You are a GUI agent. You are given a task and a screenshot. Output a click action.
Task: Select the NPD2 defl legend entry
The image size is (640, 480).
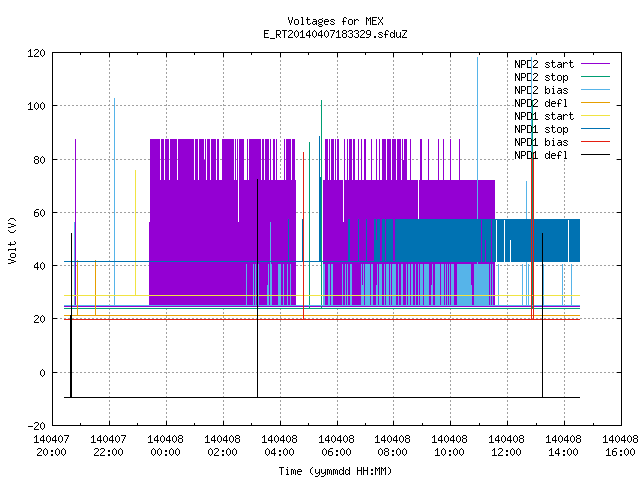(x=541, y=103)
